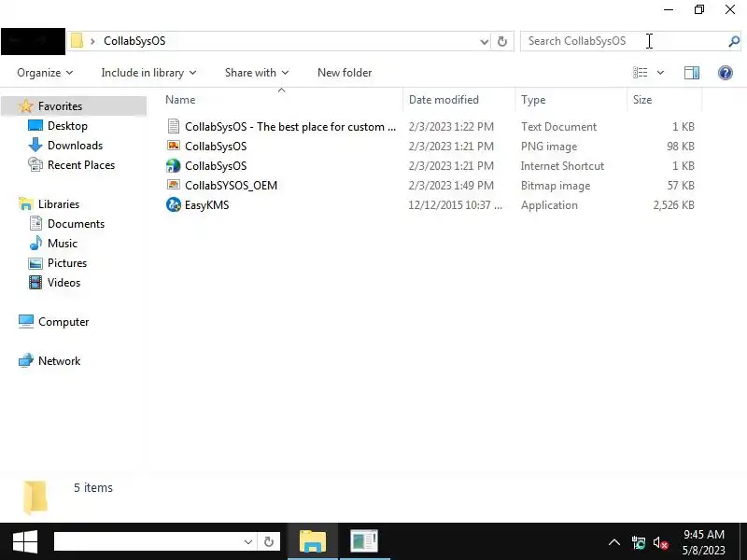
Task: Open the Pictures library
Action: (x=66, y=263)
